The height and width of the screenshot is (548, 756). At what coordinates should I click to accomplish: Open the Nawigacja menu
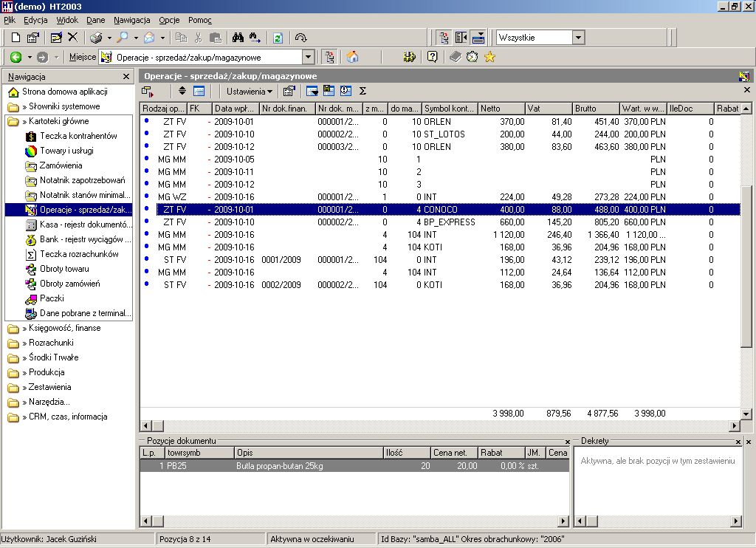coord(132,20)
